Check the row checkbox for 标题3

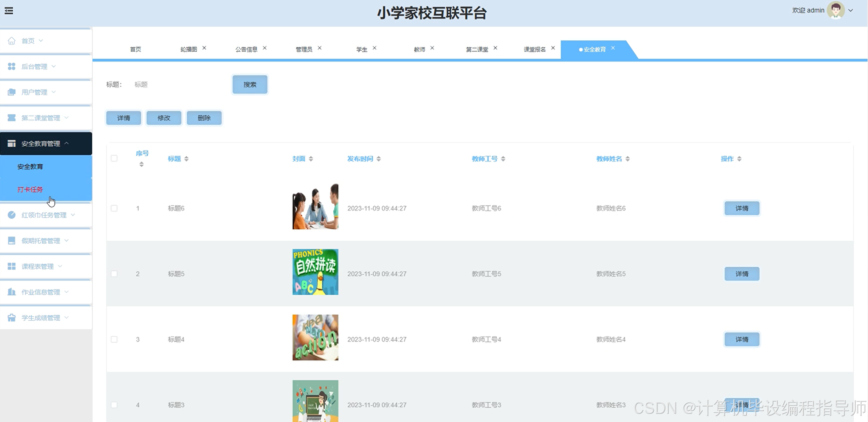point(114,405)
